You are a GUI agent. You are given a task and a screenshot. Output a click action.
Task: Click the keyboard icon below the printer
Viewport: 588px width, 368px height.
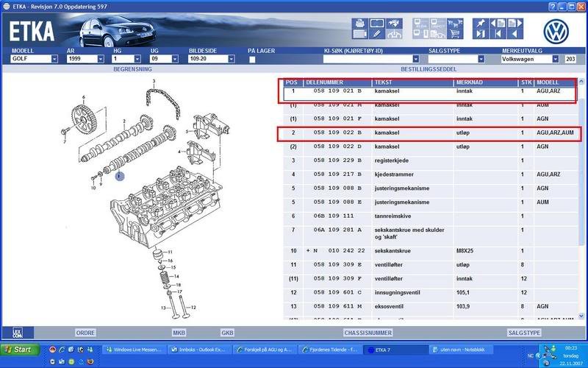(x=360, y=34)
